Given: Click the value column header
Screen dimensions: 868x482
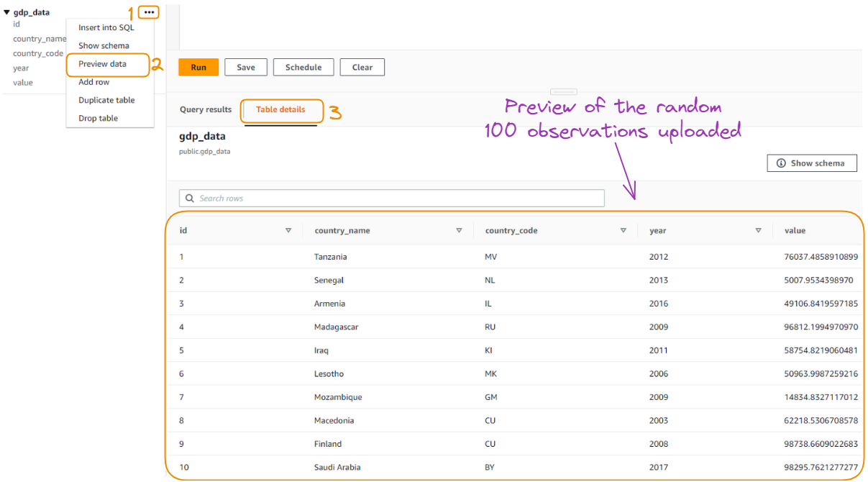Looking at the screenshot, I should pos(795,231).
